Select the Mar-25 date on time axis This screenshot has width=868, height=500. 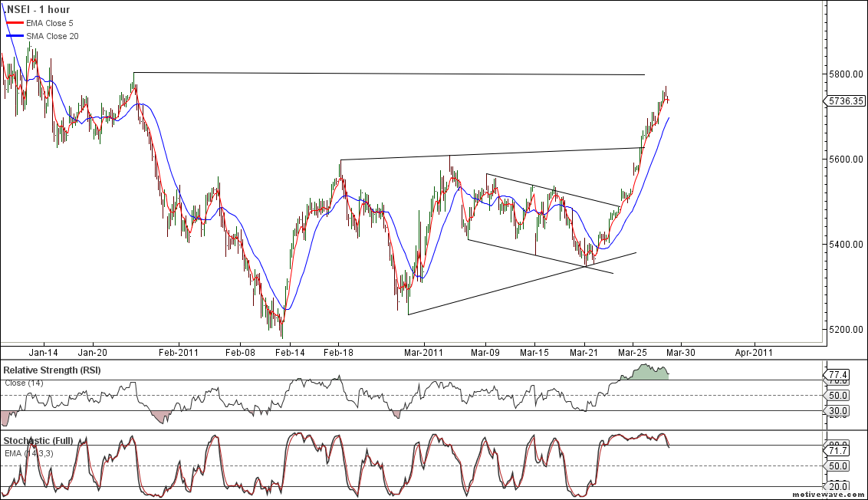point(633,352)
